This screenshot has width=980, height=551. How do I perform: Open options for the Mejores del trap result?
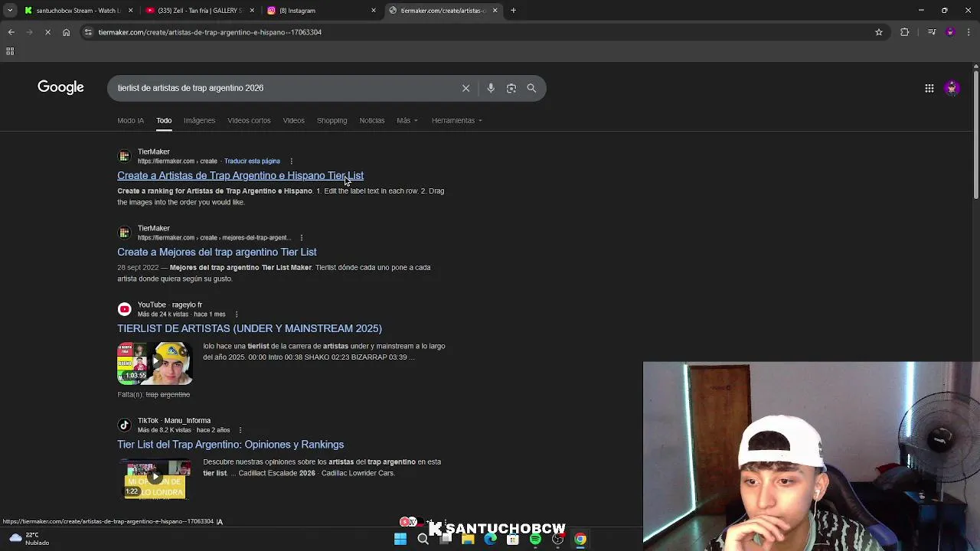(x=302, y=238)
